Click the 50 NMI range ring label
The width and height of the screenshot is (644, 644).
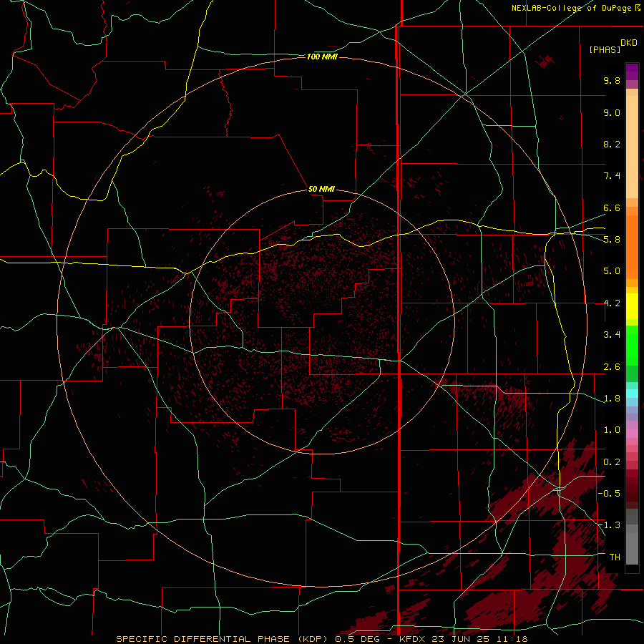tap(321, 189)
